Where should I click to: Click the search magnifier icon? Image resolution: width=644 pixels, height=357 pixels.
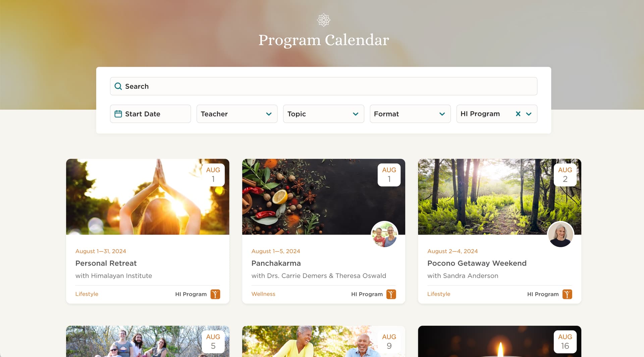(118, 86)
